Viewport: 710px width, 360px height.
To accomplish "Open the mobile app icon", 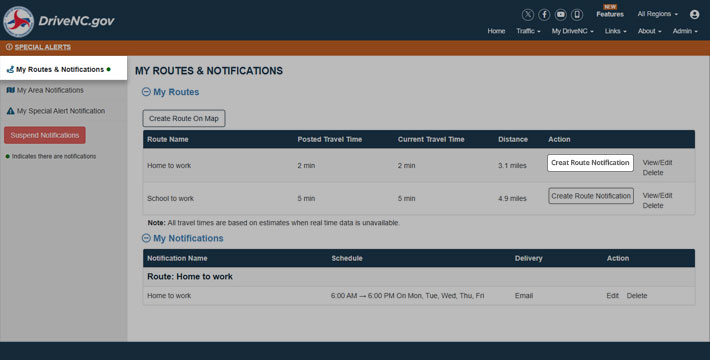I will pyautogui.click(x=577, y=14).
